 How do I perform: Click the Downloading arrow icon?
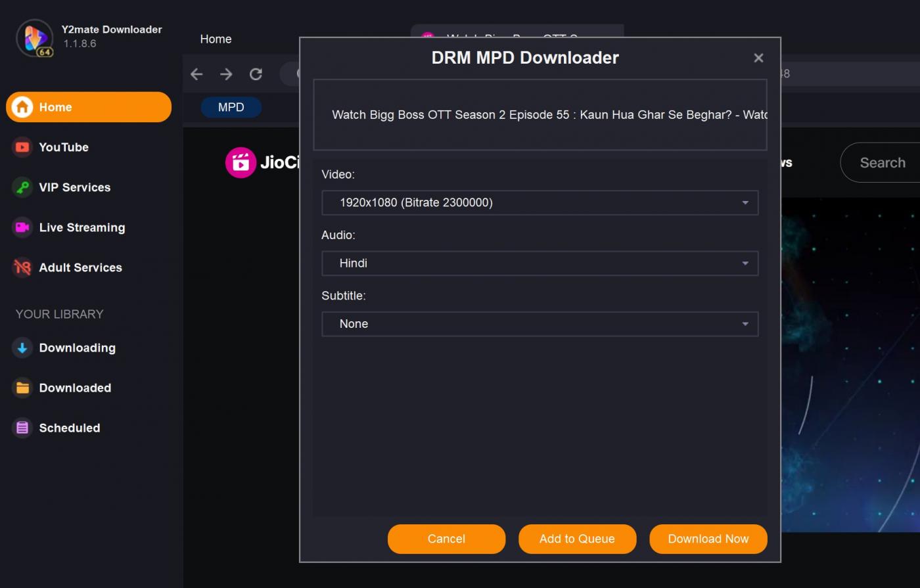point(22,348)
